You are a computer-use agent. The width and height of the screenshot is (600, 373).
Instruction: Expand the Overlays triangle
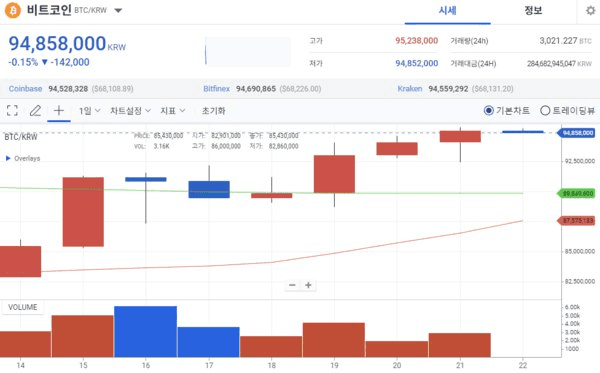8,158
